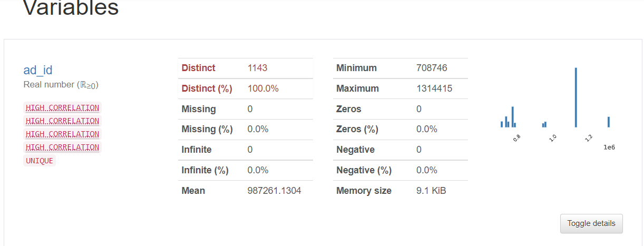
Task: Click the 1e6 axis scale label
Action: pos(609,147)
